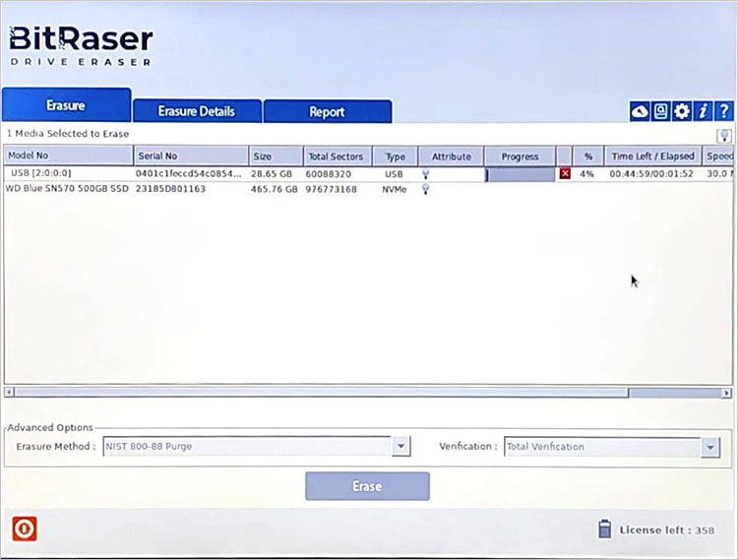Click the 1 Media Selected to Erase label
This screenshot has height=560, width=738.
[x=68, y=134]
